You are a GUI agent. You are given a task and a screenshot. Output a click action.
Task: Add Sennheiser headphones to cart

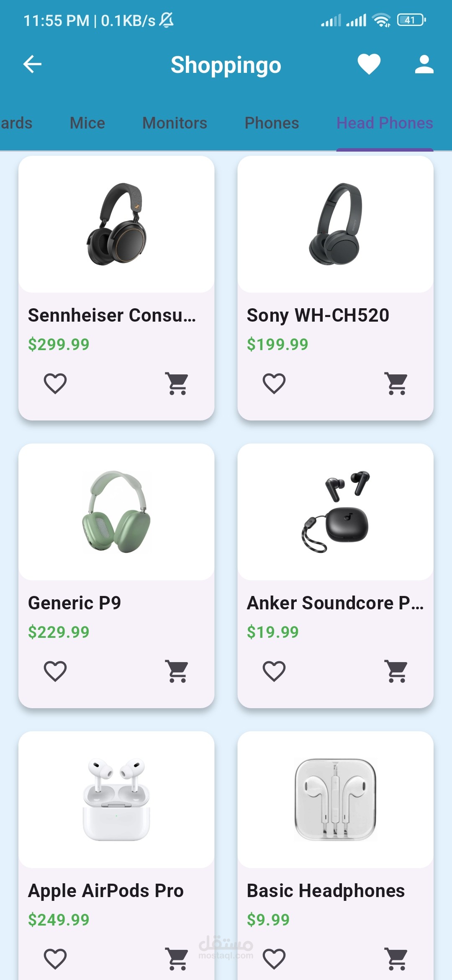coord(177,383)
